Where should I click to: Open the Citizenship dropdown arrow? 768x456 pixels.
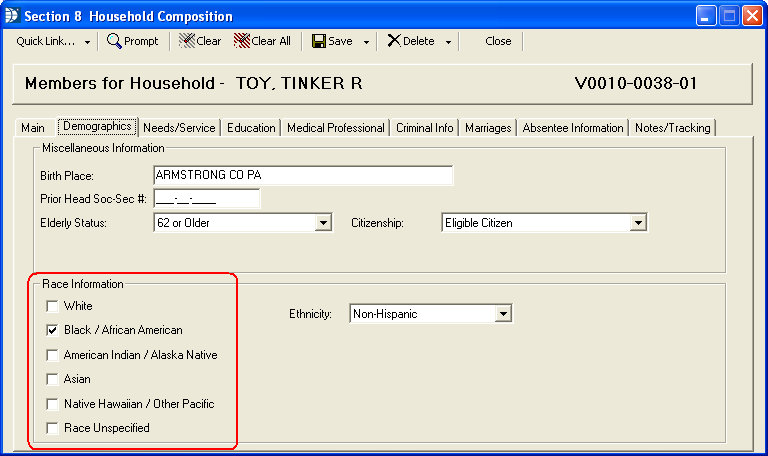point(638,223)
